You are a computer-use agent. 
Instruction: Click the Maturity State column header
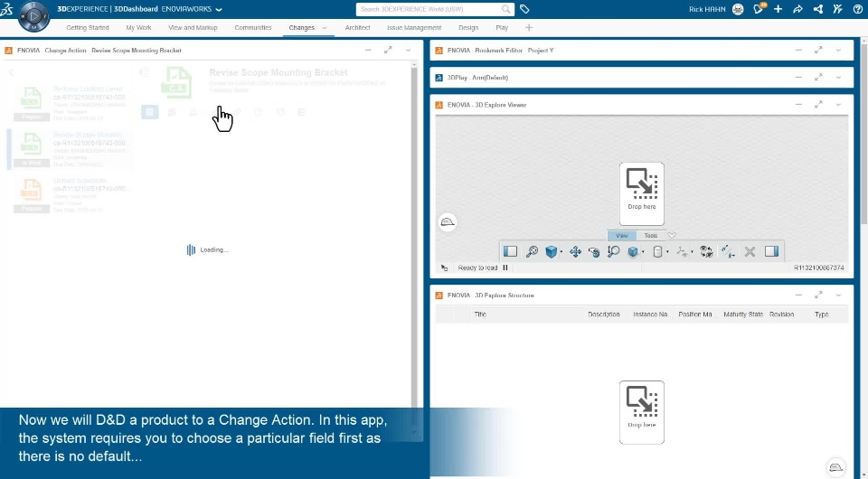click(743, 315)
